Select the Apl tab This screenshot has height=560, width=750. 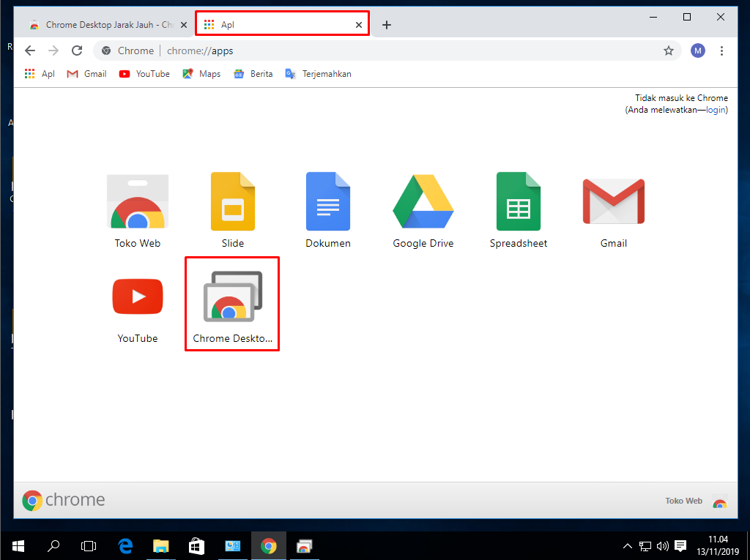coord(282,24)
